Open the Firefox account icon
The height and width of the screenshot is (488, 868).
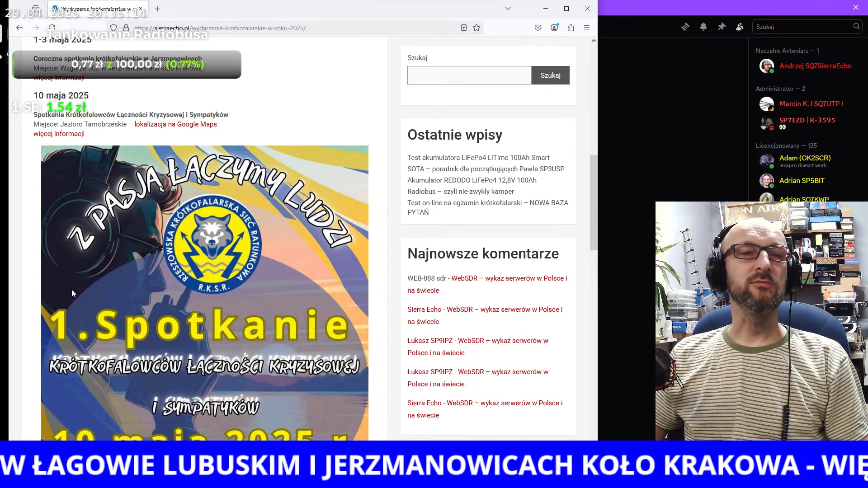(554, 28)
